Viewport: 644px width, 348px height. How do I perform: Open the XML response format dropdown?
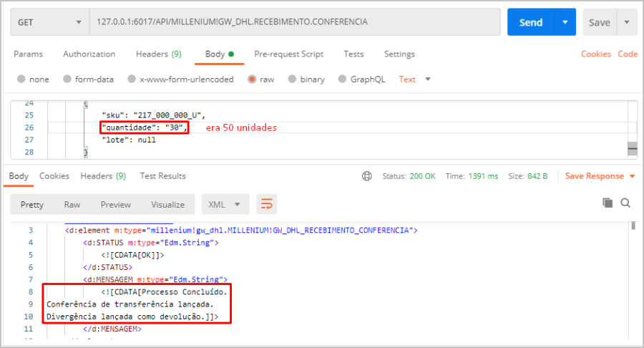tap(225, 204)
